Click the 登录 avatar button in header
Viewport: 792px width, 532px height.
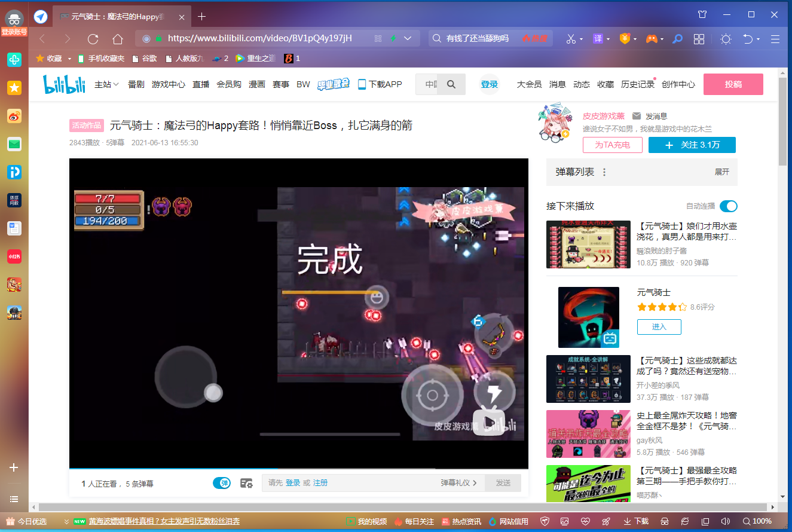490,84
